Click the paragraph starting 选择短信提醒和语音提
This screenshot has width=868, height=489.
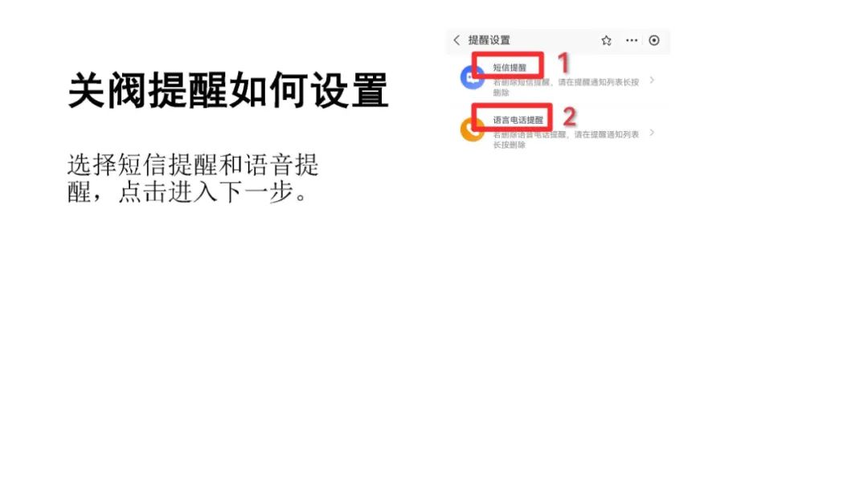pyautogui.click(x=193, y=179)
